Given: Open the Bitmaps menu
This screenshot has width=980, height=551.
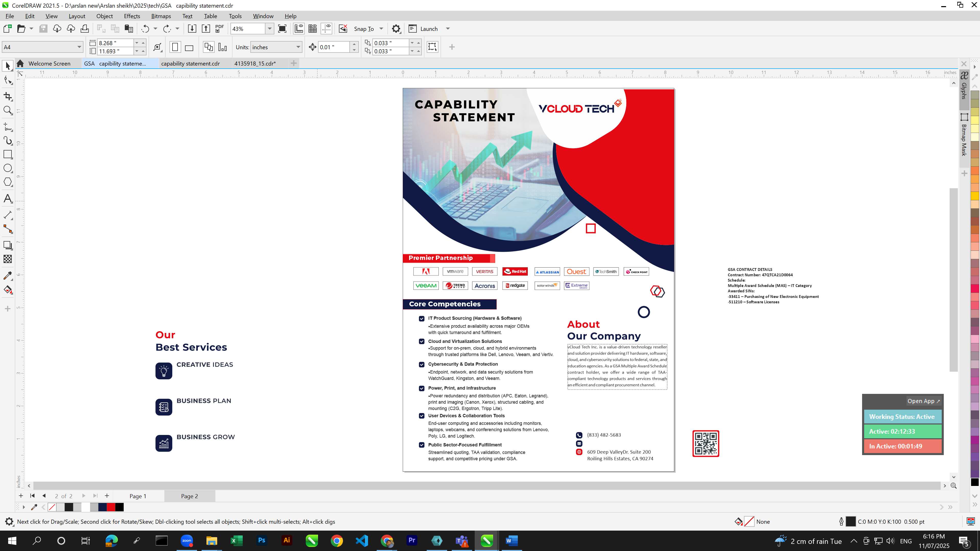Looking at the screenshot, I should pyautogui.click(x=161, y=16).
